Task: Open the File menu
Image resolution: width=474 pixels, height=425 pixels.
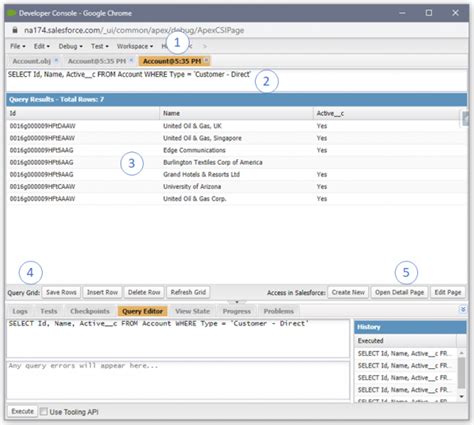Action: pos(18,46)
